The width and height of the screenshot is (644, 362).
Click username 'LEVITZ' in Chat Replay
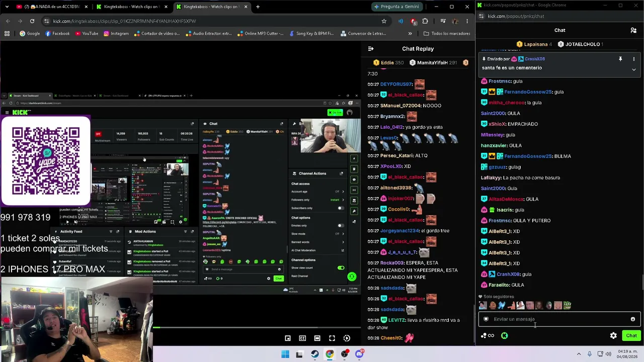(x=397, y=320)
